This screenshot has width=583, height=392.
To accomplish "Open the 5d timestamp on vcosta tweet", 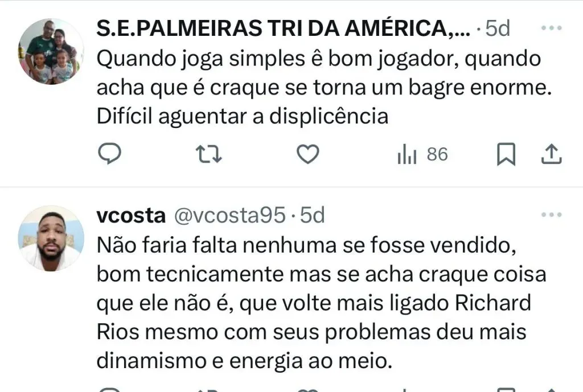I will [x=313, y=216].
